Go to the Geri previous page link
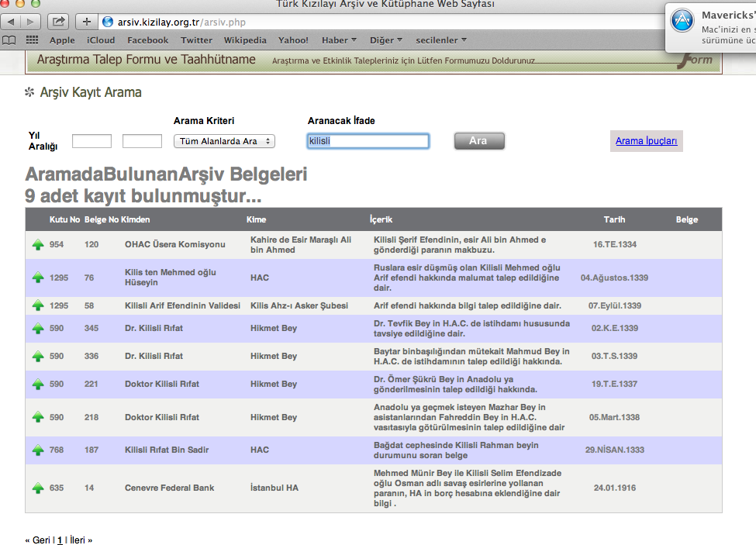The image size is (756, 545). click(38, 540)
